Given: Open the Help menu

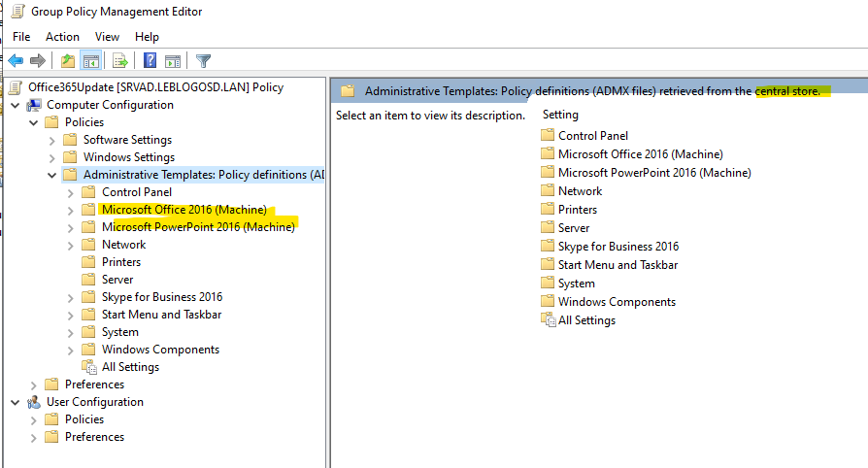Looking at the screenshot, I should point(147,37).
